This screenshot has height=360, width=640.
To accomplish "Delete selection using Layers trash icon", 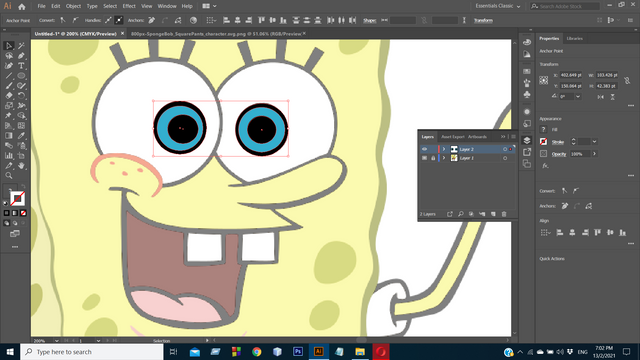I will tap(504, 214).
